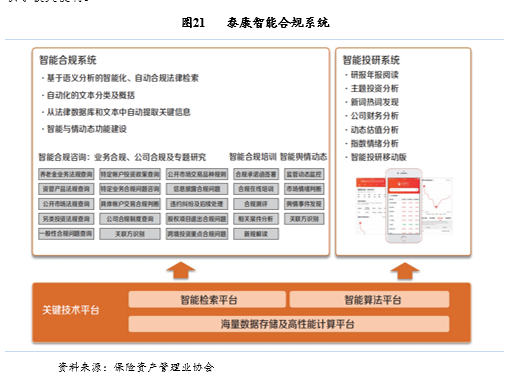This screenshot has height=380, width=505.
Task: Click the bullet 自动化的文本分类及概括
Action: (88, 95)
